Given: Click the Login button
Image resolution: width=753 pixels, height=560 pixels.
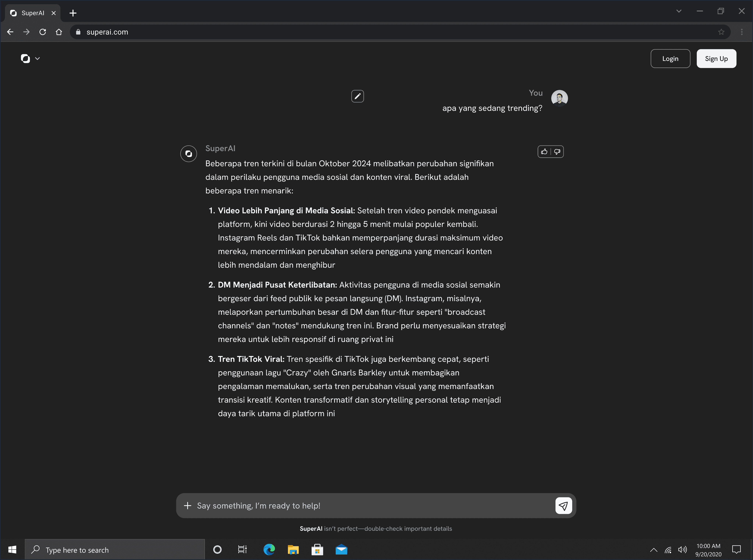Looking at the screenshot, I should [670, 59].
